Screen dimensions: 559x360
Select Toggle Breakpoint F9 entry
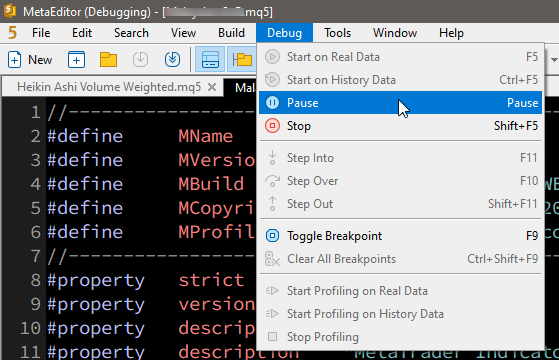tap(400, 236)
